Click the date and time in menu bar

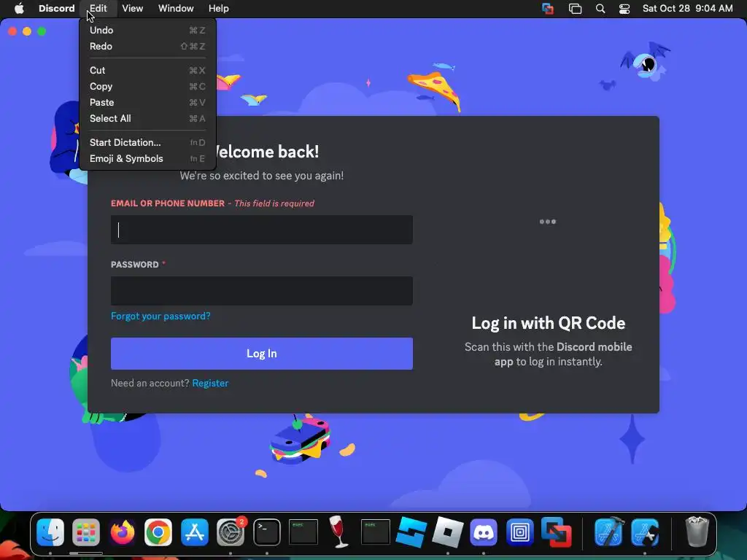coord(687,8)
